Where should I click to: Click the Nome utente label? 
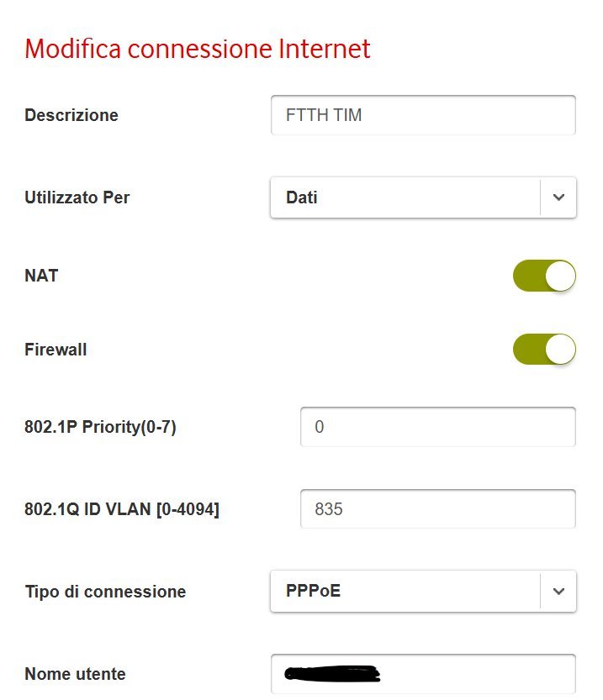click(75, 674)
